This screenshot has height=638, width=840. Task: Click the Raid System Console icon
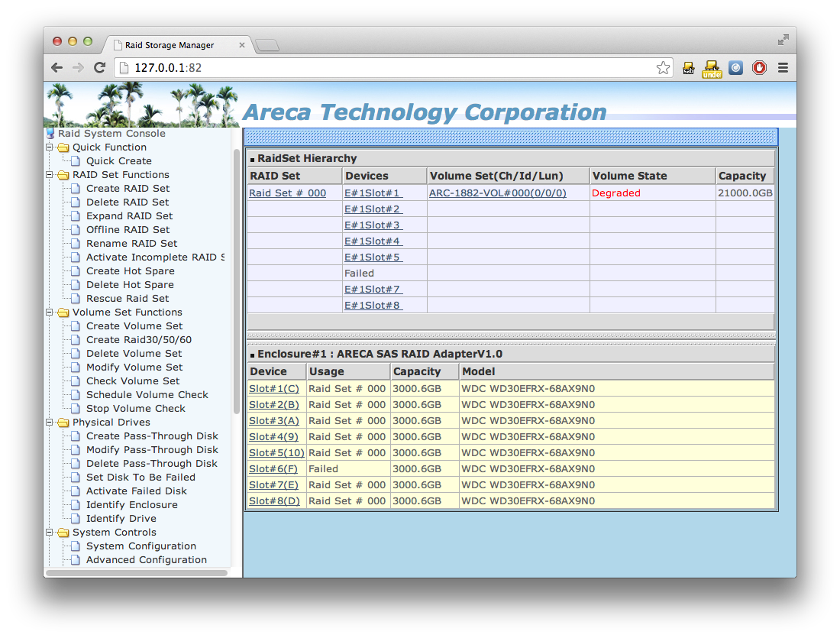click(50, 133)
